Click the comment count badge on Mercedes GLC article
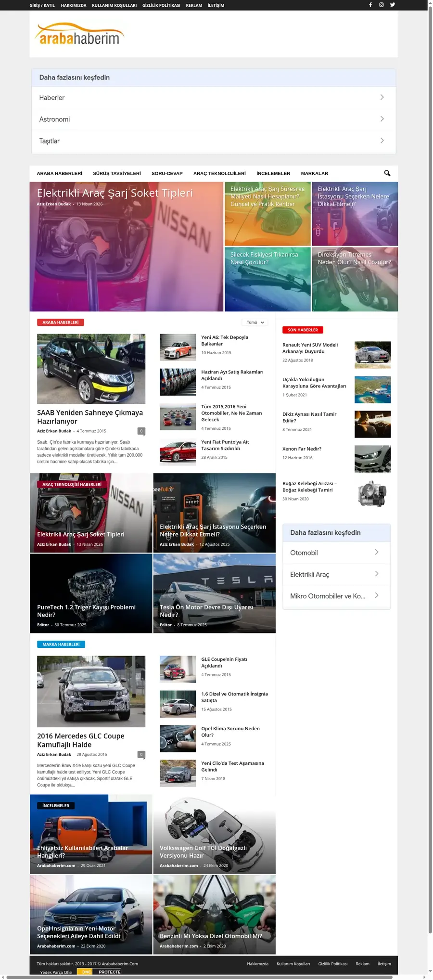The width and height of the screenshot is (433, 980). click(x=141, y=754)
